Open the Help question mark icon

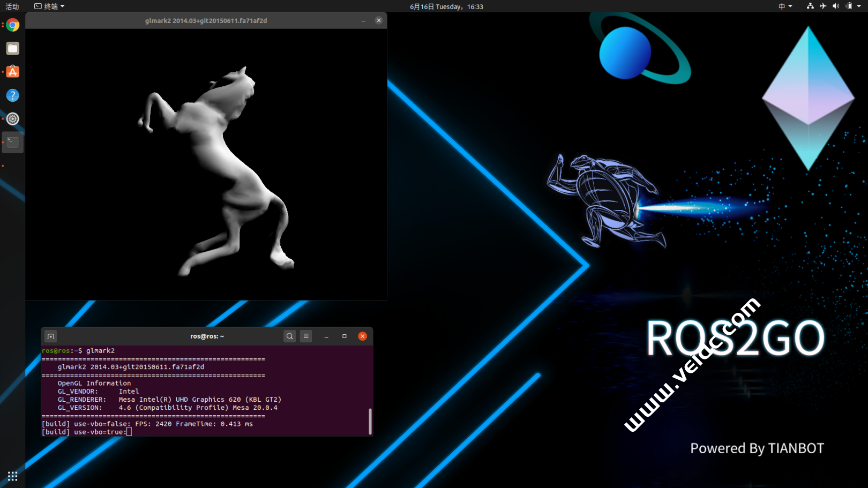[x=12, y=95]
